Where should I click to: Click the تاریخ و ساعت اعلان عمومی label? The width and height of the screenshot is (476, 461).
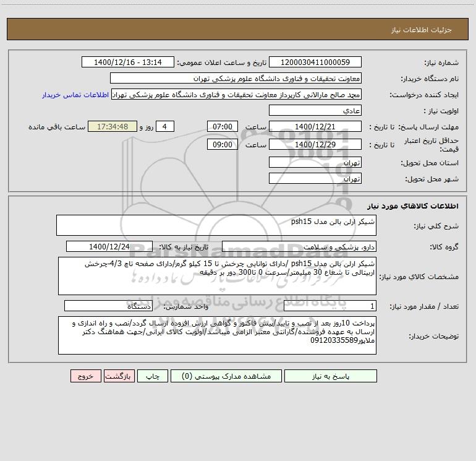[x=222, y=62]
